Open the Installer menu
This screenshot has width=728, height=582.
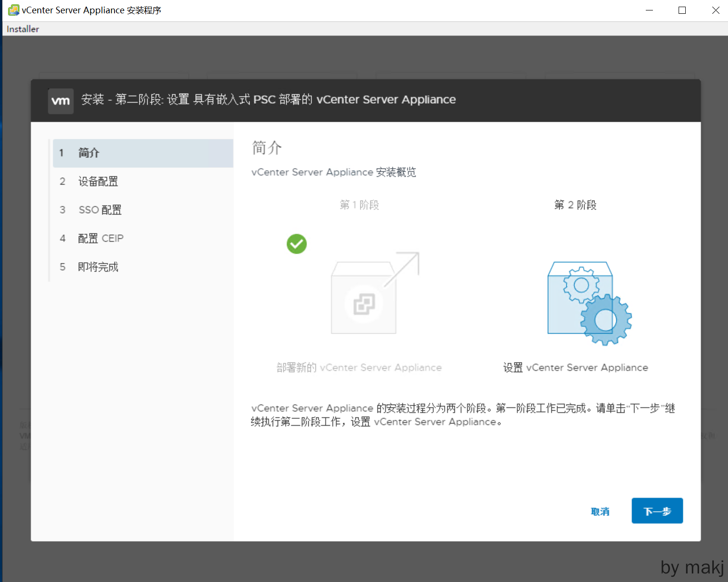pyautogui.click(x=23, y=29)
